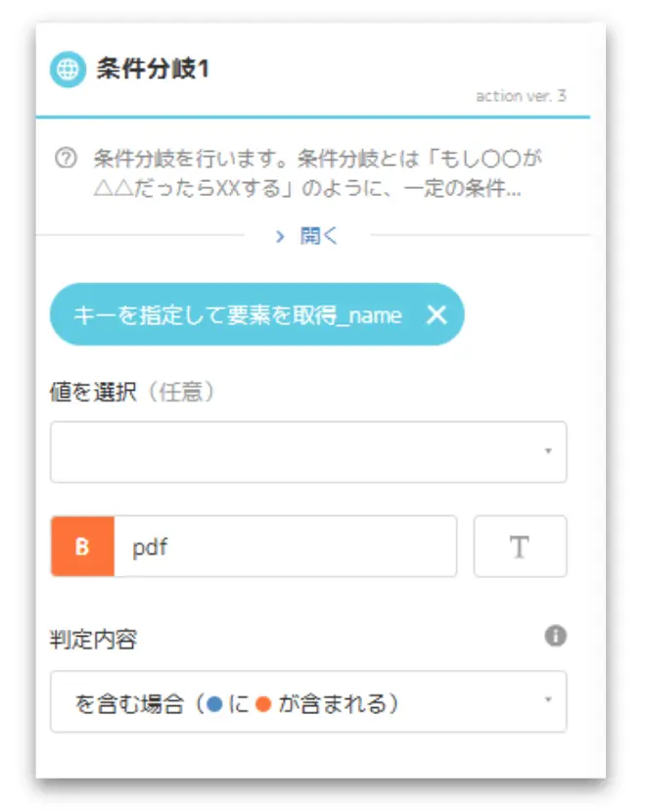Click the orange dot in the 判定内容 option
This screenshot has height=812, width=647.
[x=263, y=704]
